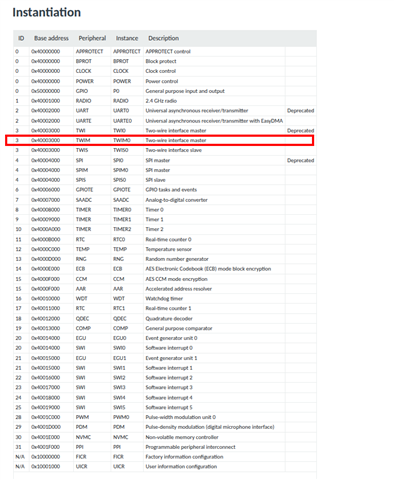The height and width of the screenshot is (480, 394).
Task: Click the 'APPROTECT control' description cell
Action: [x=168, y=51]
